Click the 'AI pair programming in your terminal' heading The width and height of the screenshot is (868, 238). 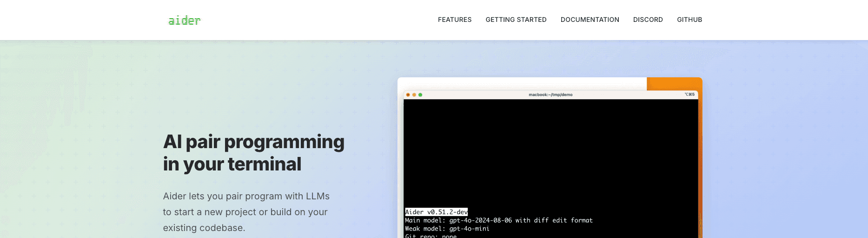click(x=254, y=153)
